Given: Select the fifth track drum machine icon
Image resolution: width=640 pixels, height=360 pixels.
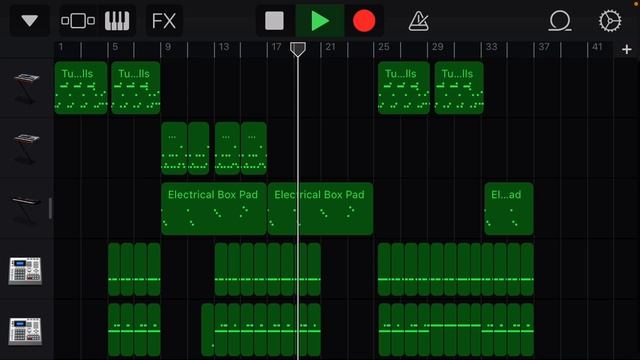Looking at the screenshot, I should point(25,331).
